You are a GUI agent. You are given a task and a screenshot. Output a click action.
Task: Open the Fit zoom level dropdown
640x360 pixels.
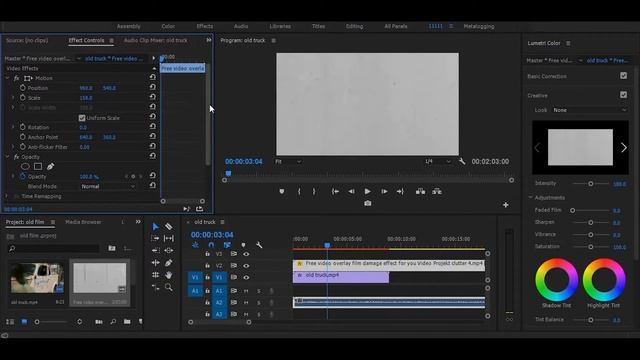[x=288, y=162]
